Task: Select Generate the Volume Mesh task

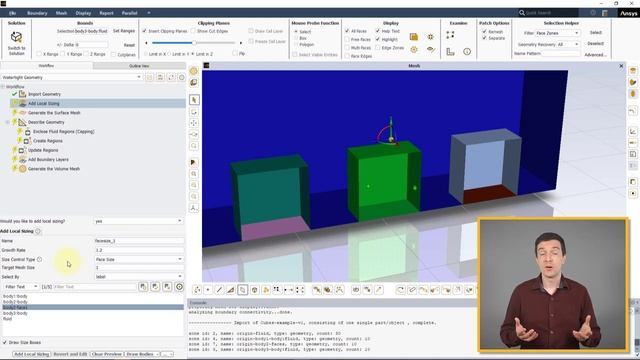Action: [x=54, y=169]
